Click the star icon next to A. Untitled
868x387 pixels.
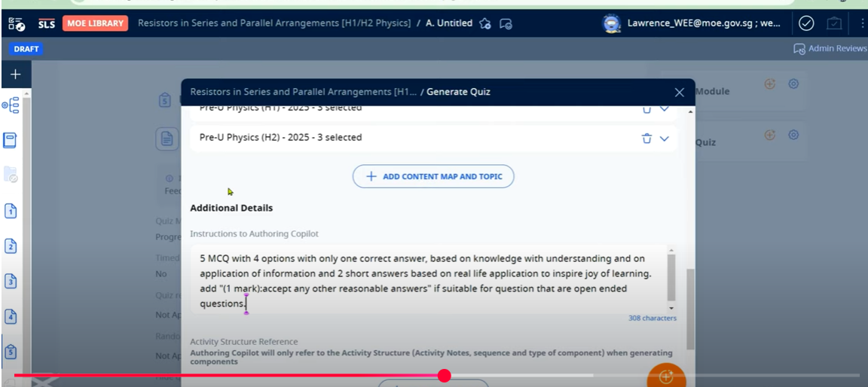[x=486, y=24]
